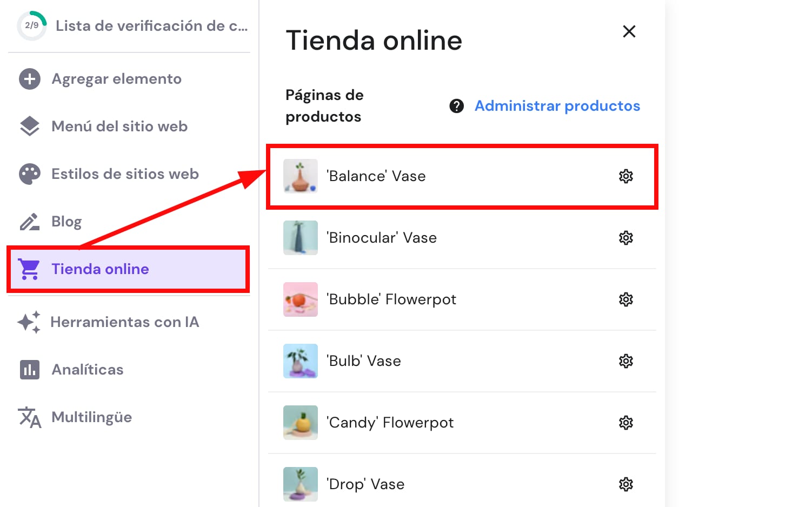Open settings gear for 'Candy' Flowerpot
Image resolution: width=812 pixels, height=507 pixels.
625,423
